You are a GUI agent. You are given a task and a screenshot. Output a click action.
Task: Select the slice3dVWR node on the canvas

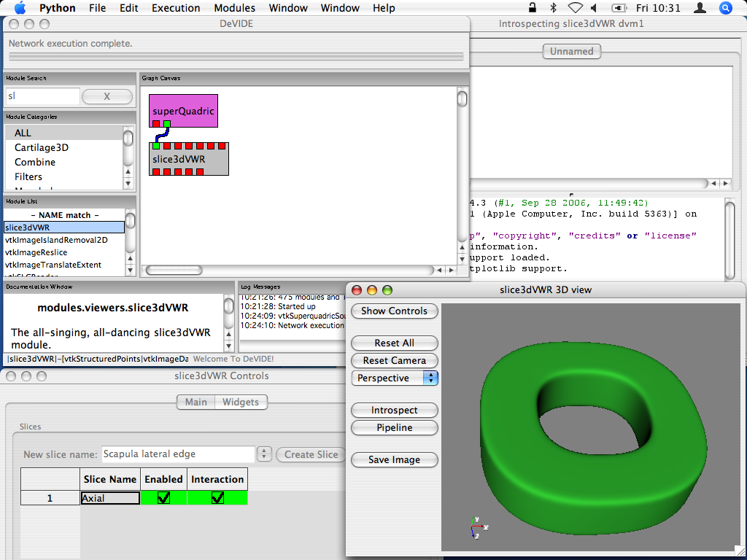(x=189, y=159)
